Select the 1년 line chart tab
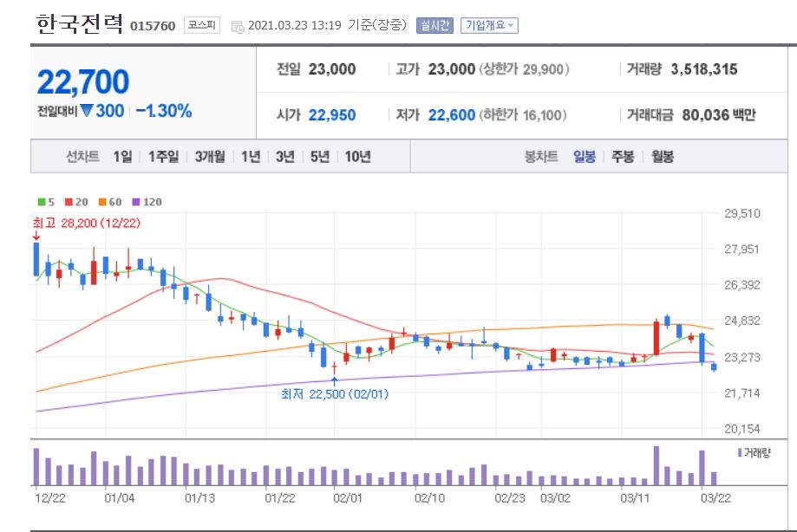This screenshot has height=532, width=797. 251,156
